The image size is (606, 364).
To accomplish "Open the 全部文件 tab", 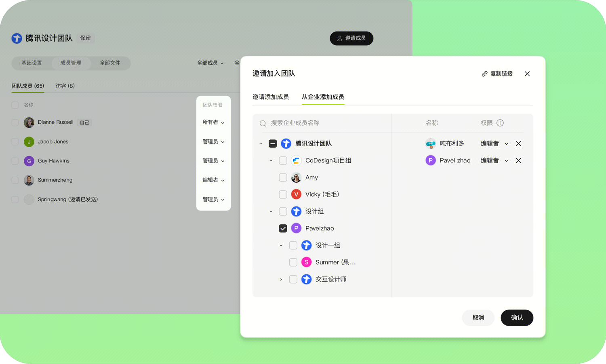I will pyautogui.click(x=110, y=63).
